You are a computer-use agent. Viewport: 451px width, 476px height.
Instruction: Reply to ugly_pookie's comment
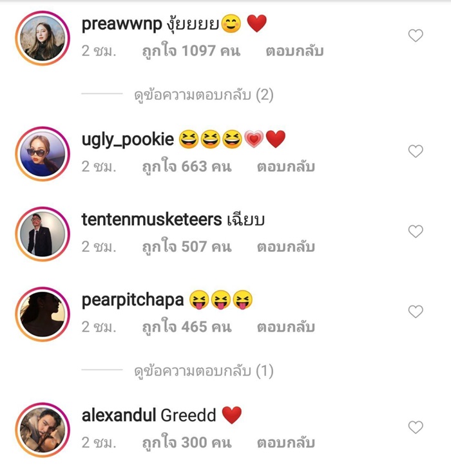tap(286, 167)
